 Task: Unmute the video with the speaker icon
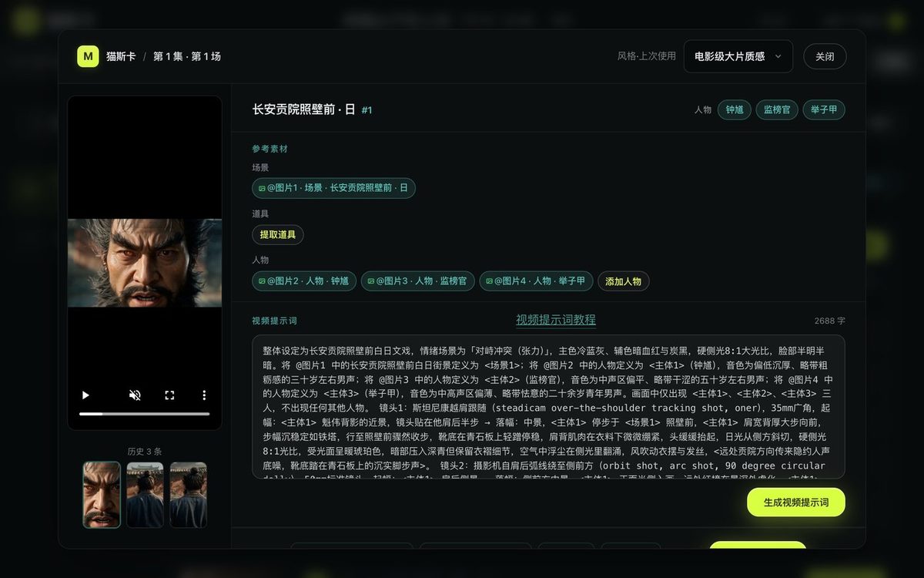click(x=135, y=395)
